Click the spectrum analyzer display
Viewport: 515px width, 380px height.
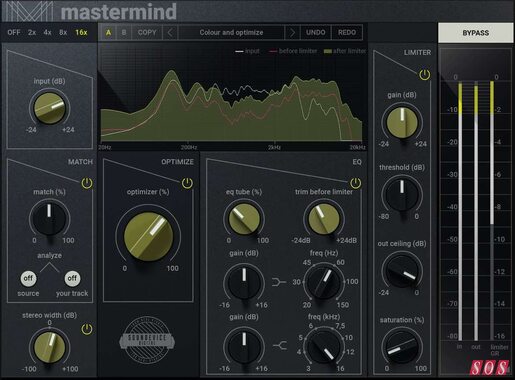tap(232, 97)
